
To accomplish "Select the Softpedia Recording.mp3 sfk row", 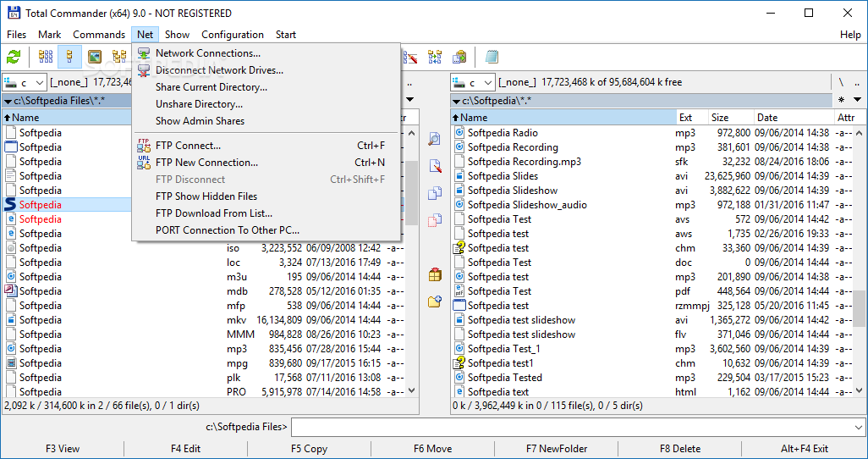I will [652, 161].
